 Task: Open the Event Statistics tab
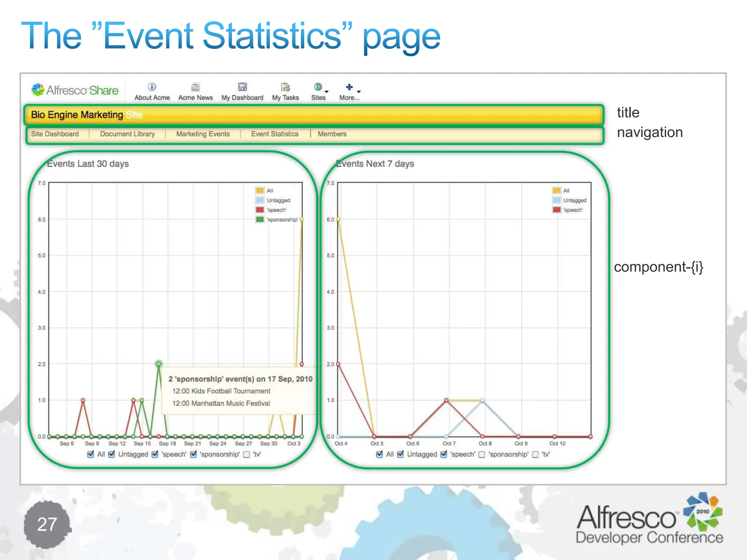click(275, 134)
